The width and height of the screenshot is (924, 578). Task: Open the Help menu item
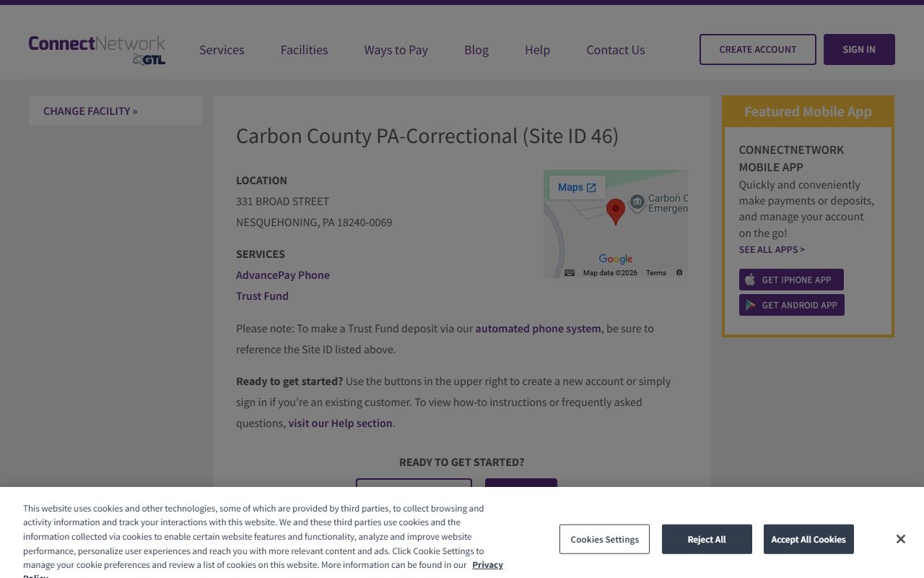pos(537,50)
